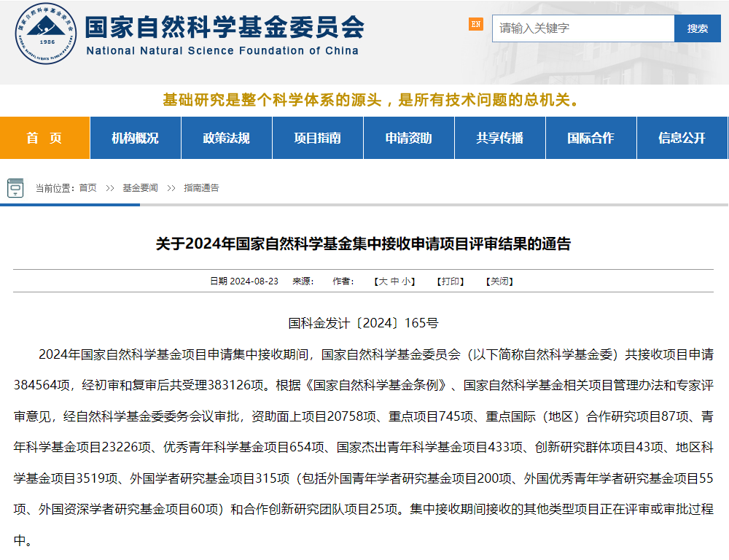Navigate to the 基金要闻 breadcrumb link
The width and height of the screenshot is (729, 560).
coord(140,188)
